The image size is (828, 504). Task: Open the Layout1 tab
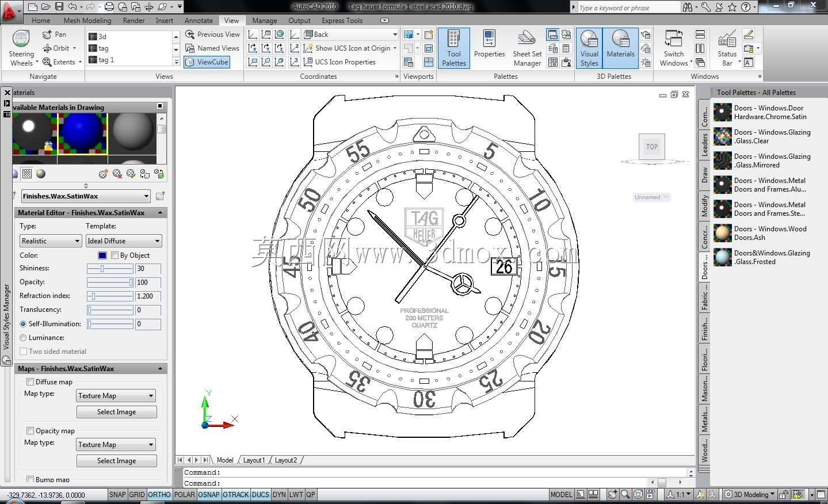pyautogui.click(x=254, y=460)
